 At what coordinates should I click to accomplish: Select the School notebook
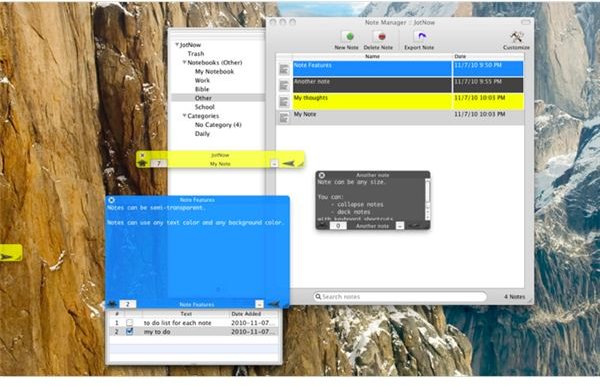point(204,107)
